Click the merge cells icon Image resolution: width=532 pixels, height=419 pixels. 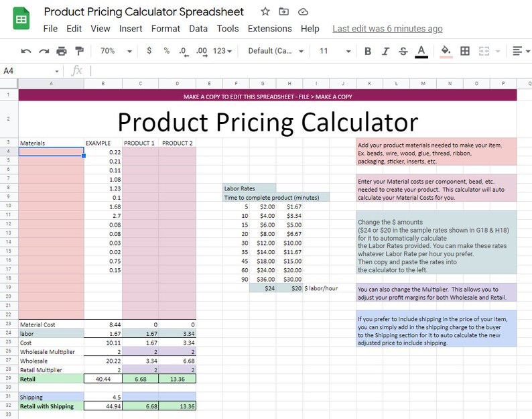tap(484, 51)
